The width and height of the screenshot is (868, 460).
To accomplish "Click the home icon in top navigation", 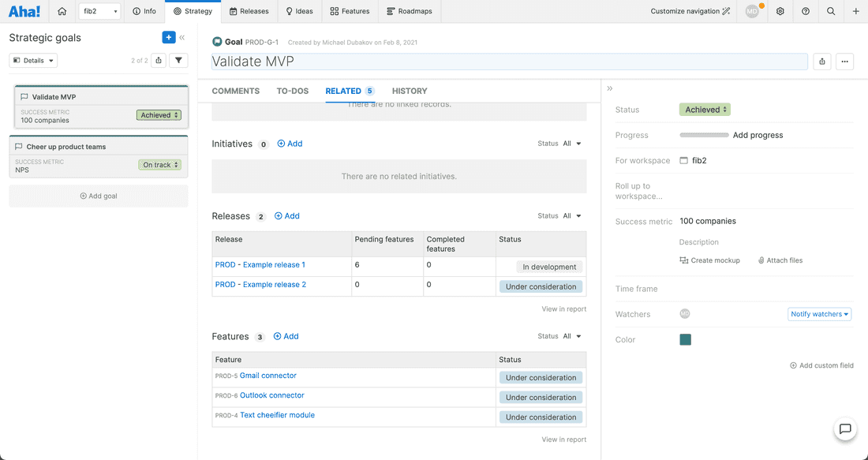I will [62, 11].
